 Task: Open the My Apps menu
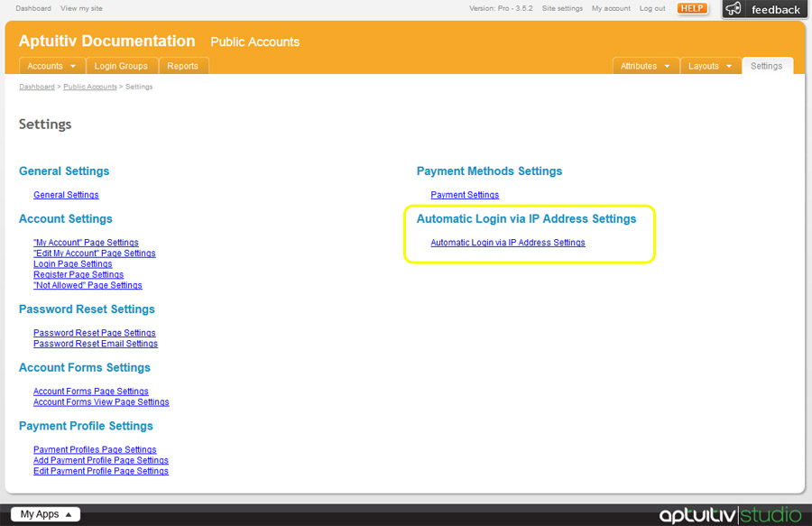point(46,514)
